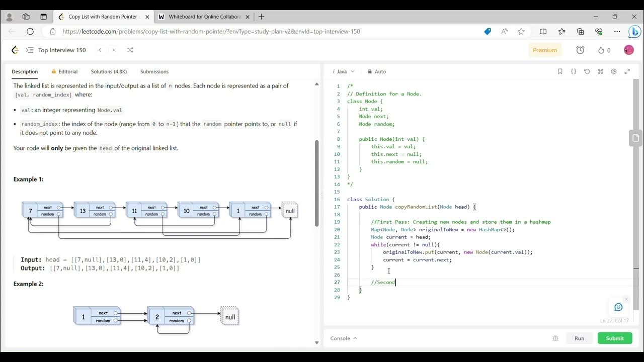Open the notes document side icon
Image resolution: width=644 pixels, height=362 pixels.
click(x=636, y=138)
